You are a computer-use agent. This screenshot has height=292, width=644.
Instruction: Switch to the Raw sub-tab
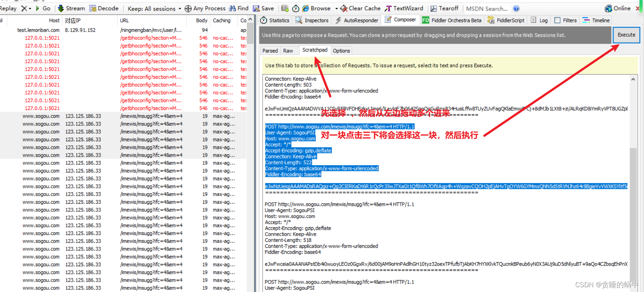[x=288, y=51]
